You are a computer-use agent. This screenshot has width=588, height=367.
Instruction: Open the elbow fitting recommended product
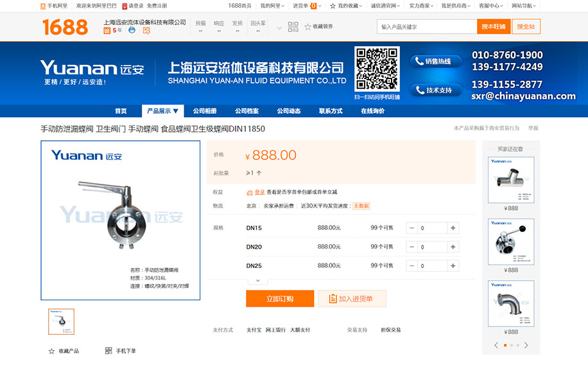click(511, 303)
